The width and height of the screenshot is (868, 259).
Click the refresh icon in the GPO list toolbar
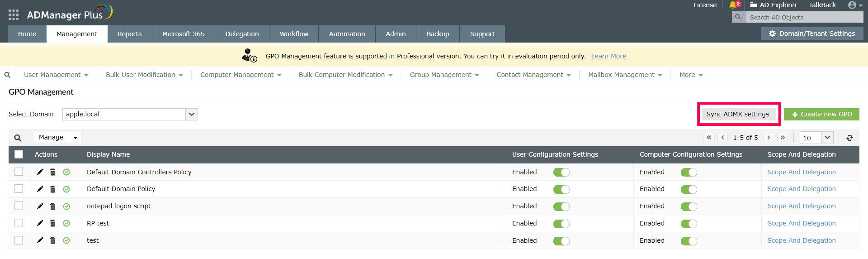pyautogui.click(x=849, y=138)
